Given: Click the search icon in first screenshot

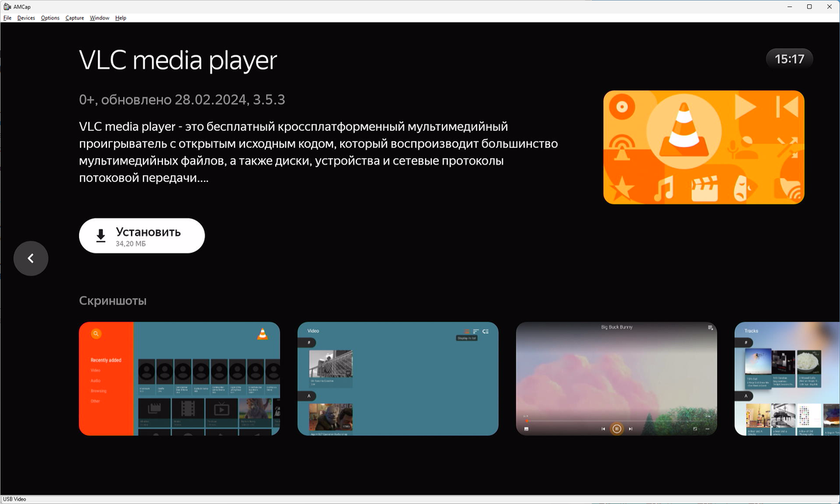Looking at the screenshot, I should (96, 334).
